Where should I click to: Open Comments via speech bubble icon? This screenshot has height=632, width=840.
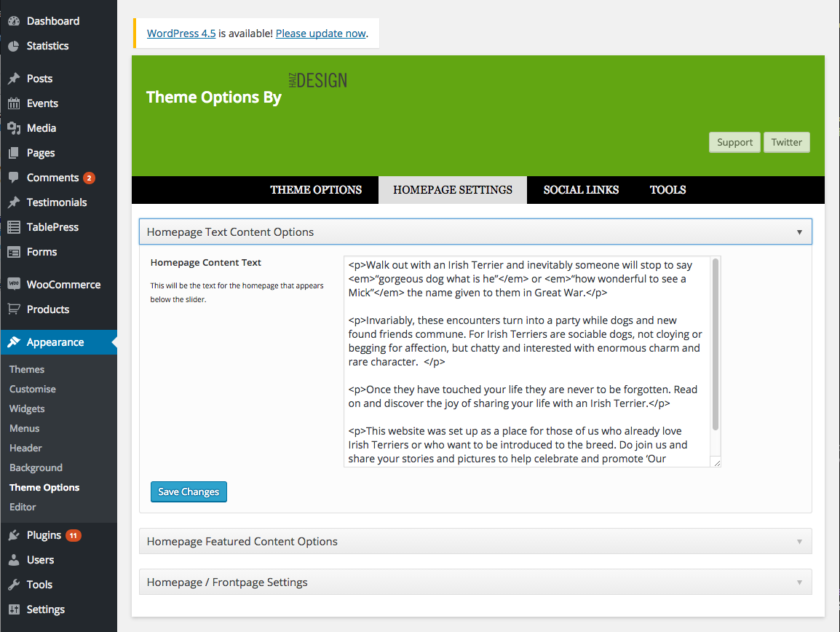14,178
